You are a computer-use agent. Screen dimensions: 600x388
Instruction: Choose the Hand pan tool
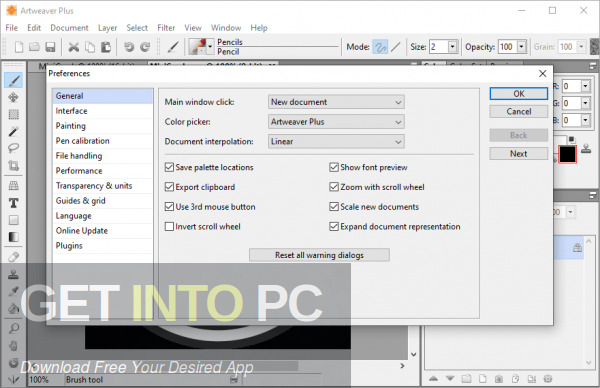coord(13,346)
